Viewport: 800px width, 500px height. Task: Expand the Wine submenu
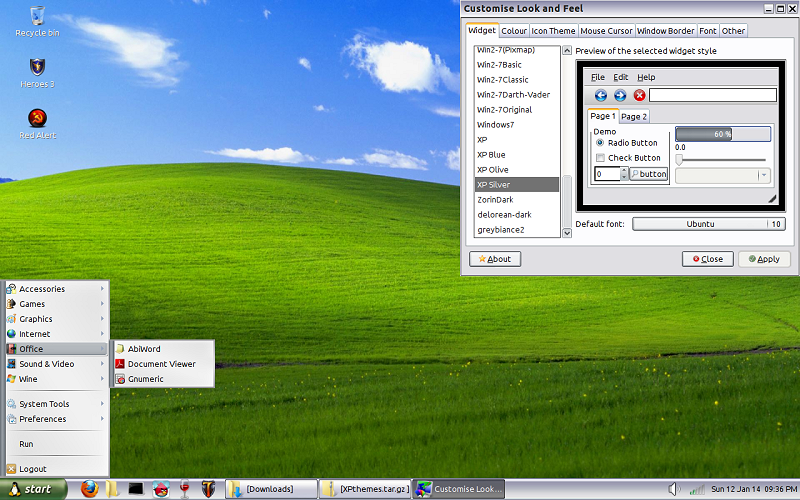[56, 379]
